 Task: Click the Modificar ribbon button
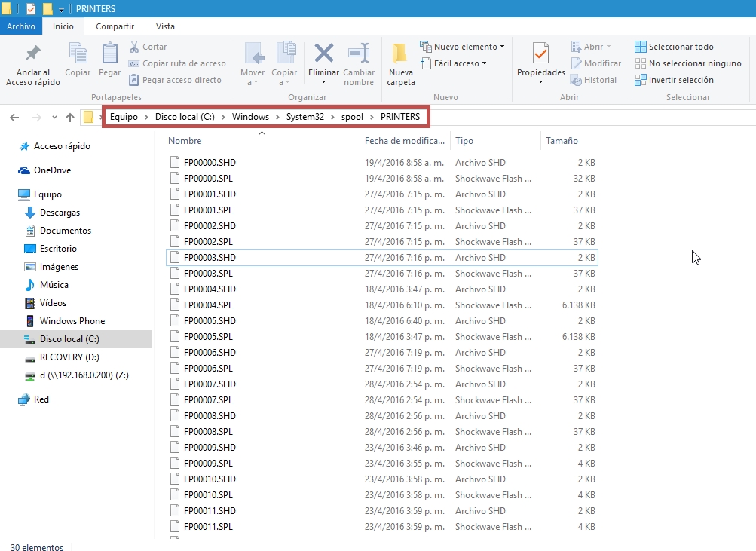point(596,63)
